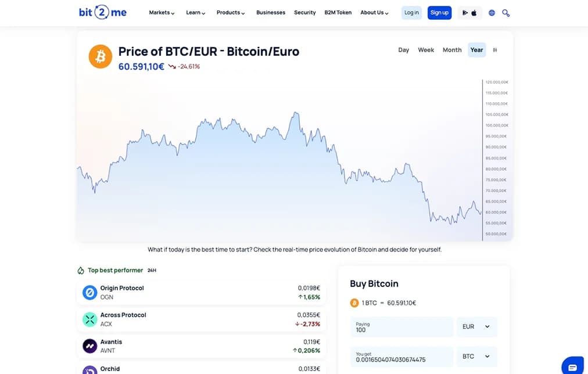The width and height of the screenshot is (588, 374).
Task: Click the Paying amount field
Action: 401,327
